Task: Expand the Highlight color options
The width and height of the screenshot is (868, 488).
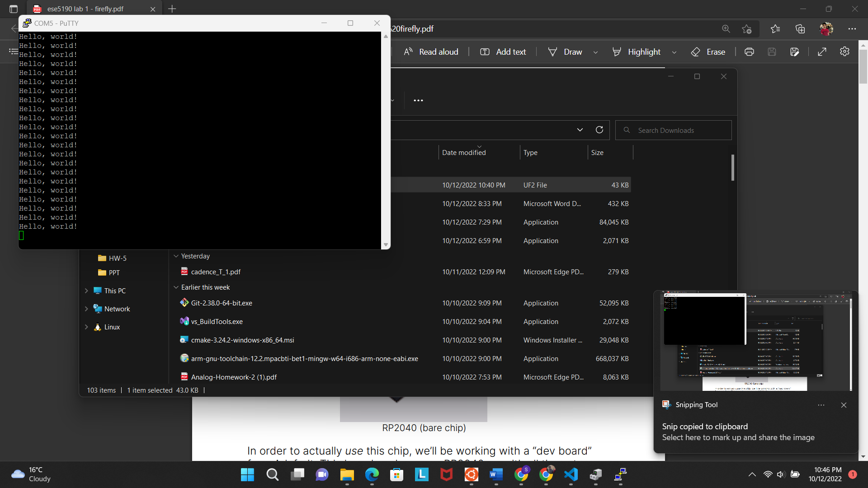Action: pyautogui.click(x=674, y=52)
